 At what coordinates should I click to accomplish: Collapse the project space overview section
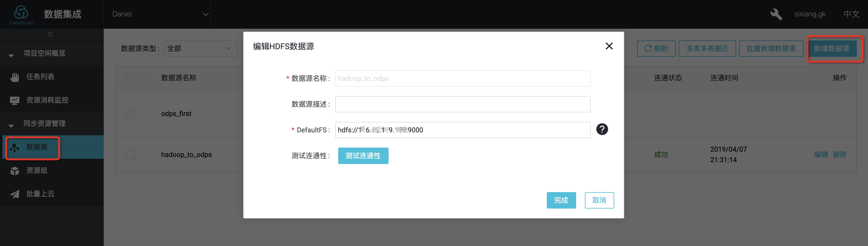(x=11, y=55)
